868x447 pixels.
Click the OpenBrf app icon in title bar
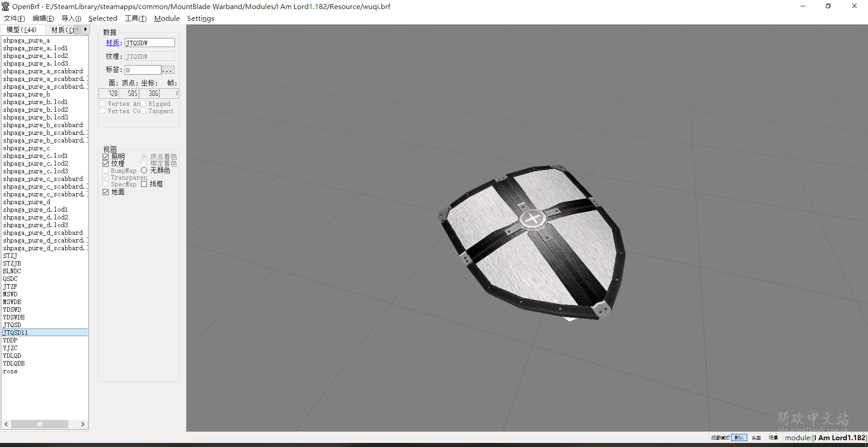tap(5, 6)
